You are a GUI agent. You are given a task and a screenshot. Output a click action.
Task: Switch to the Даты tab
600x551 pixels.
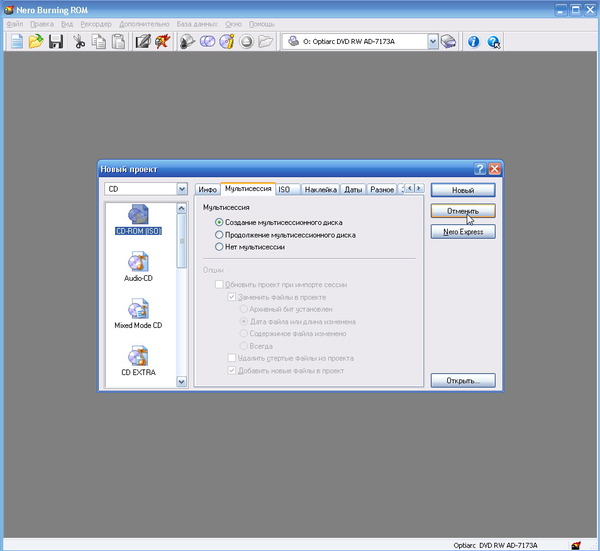pyautogui.click(x=353, y=189)
